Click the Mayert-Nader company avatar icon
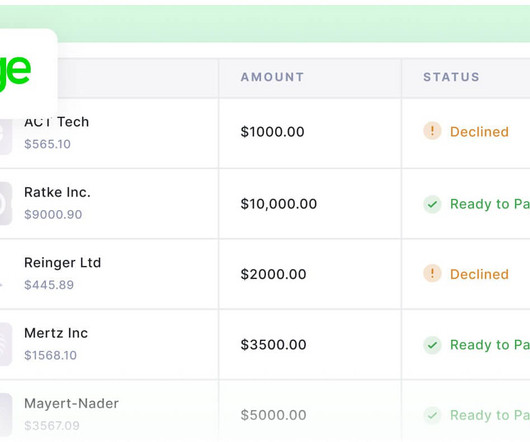This screenshot has height=442, width=530. pyautogui.click(x=6, y=415)
